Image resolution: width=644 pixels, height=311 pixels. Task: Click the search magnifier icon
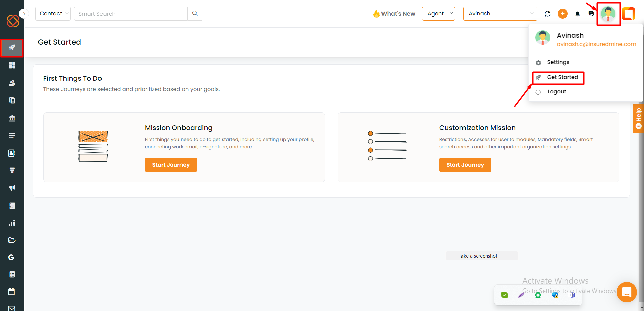[195, 14]
